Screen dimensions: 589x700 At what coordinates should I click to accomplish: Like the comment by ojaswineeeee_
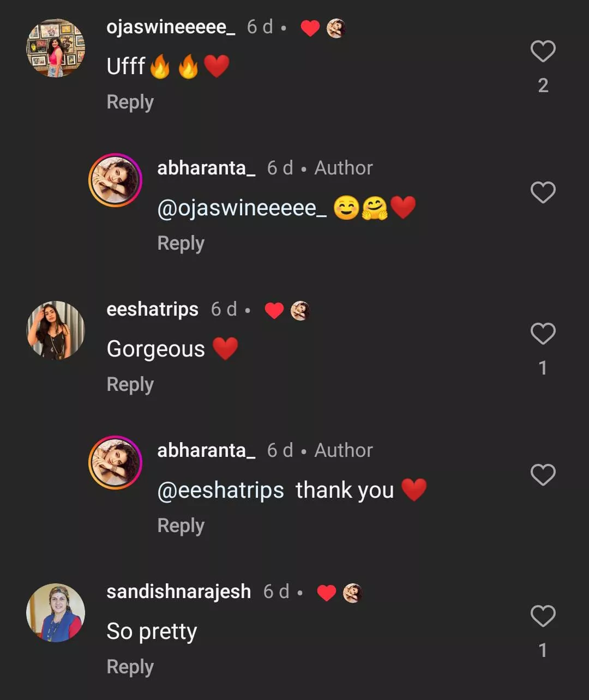[x=543, y=52]
